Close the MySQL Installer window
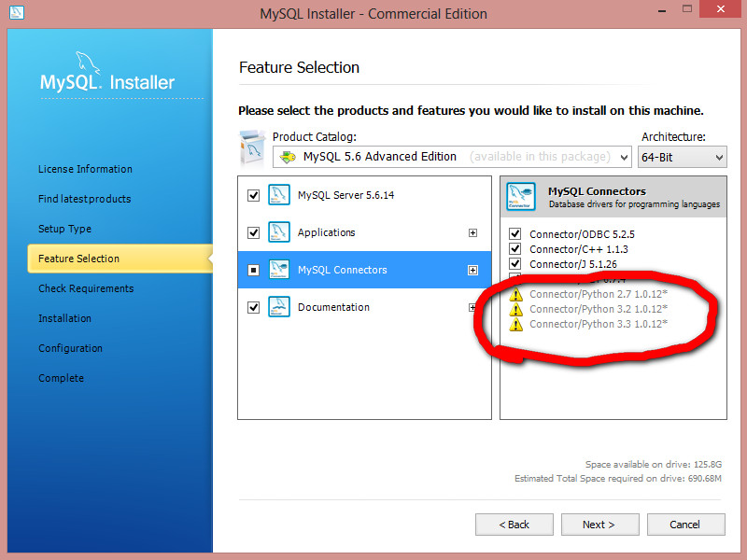Image resolution: width=747 pixels, height=560 pixels. (721, 9)
